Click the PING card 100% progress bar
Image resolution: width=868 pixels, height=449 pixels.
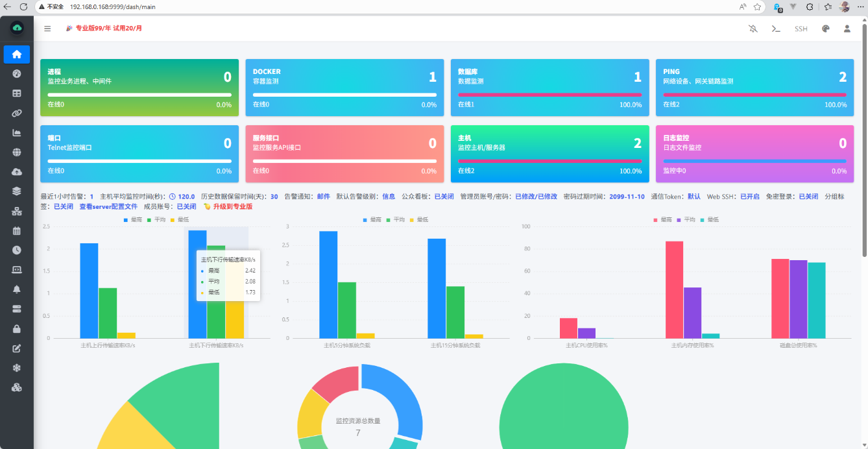click(x=754, y=95)
